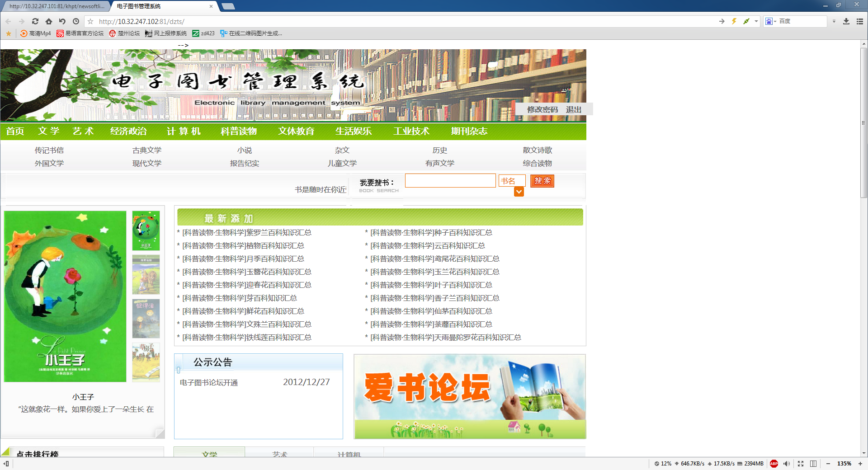This screenshot has width=868, height=470.
Task: Switch to the 艺术 tab below
Action: [x=280, y=453]
